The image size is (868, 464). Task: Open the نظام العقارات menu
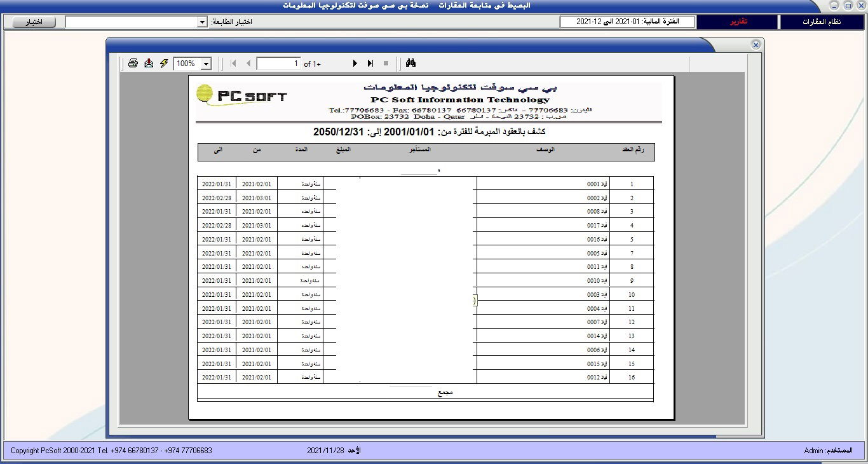point(822,22)
